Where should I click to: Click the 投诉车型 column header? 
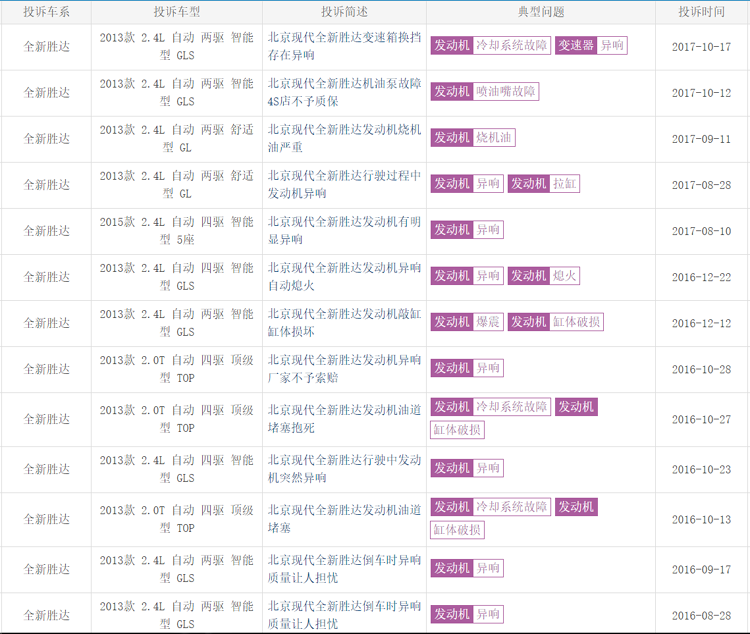176,12
